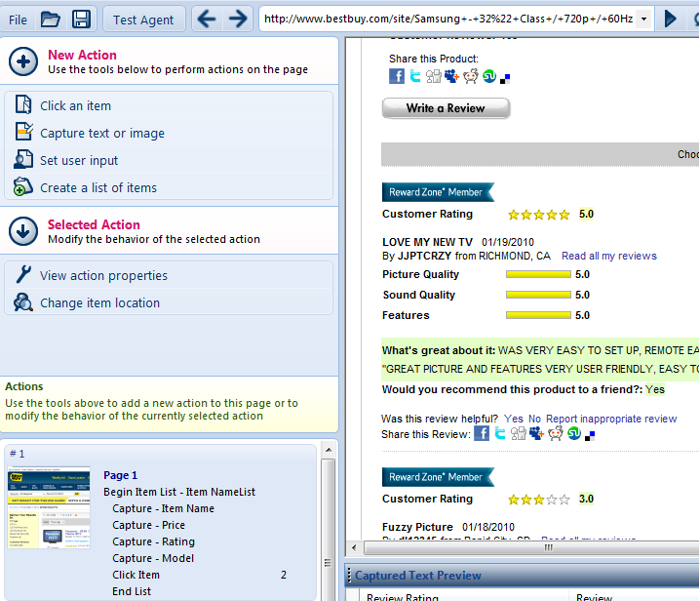Click the save floppy disk icon
This screenshot has width=700, height=601.
(81, 20)
